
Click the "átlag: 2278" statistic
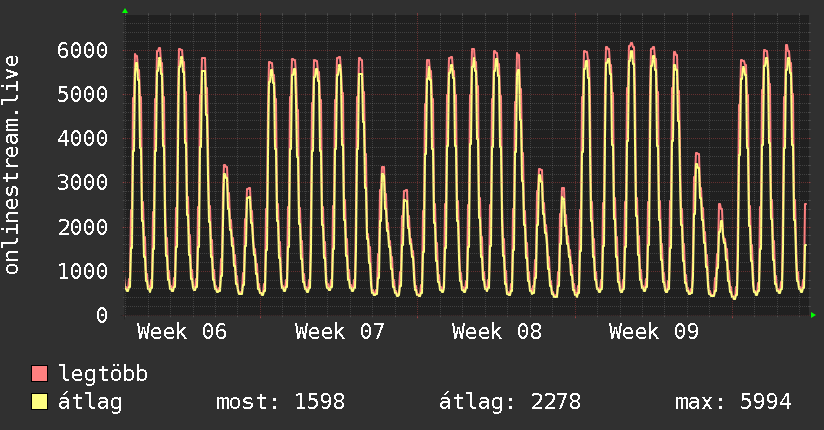(510, 402)
